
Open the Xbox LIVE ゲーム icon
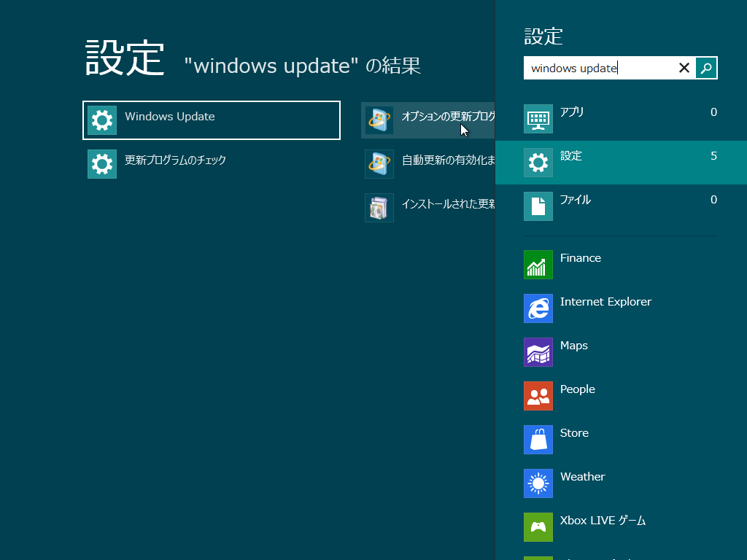tap(538, 527)
